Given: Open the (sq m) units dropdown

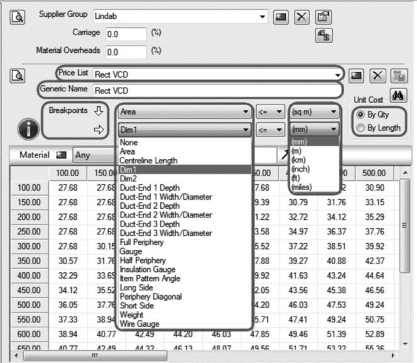Looking at the screenshot, I should 314,112.
